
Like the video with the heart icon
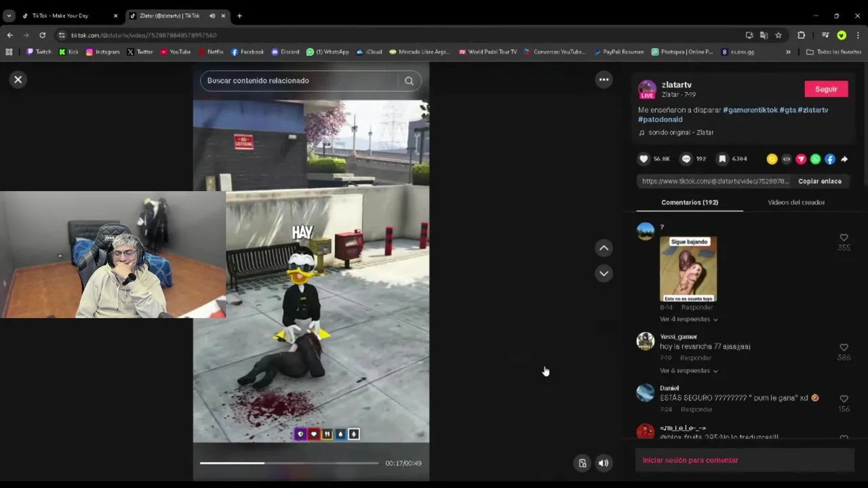(644, 159)
